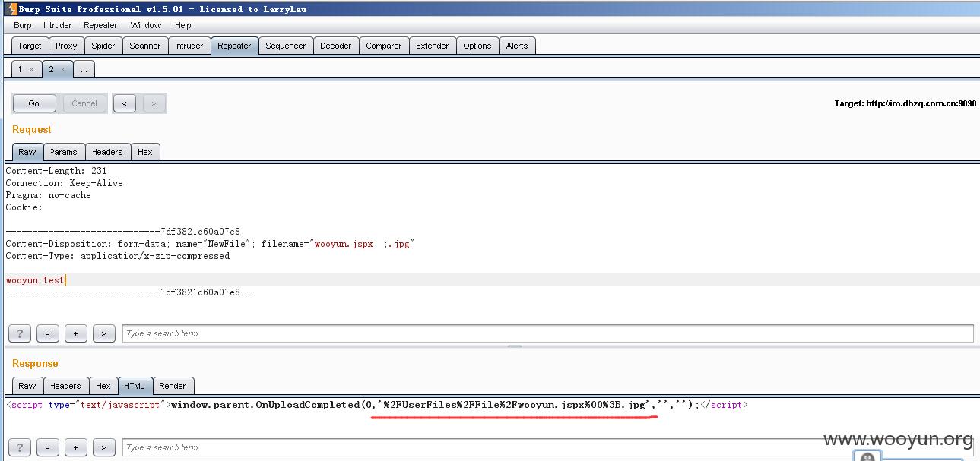This screenshot has width=980, height=461.
Task: Switch to the Proxy tab
Action: pos(66,46)
